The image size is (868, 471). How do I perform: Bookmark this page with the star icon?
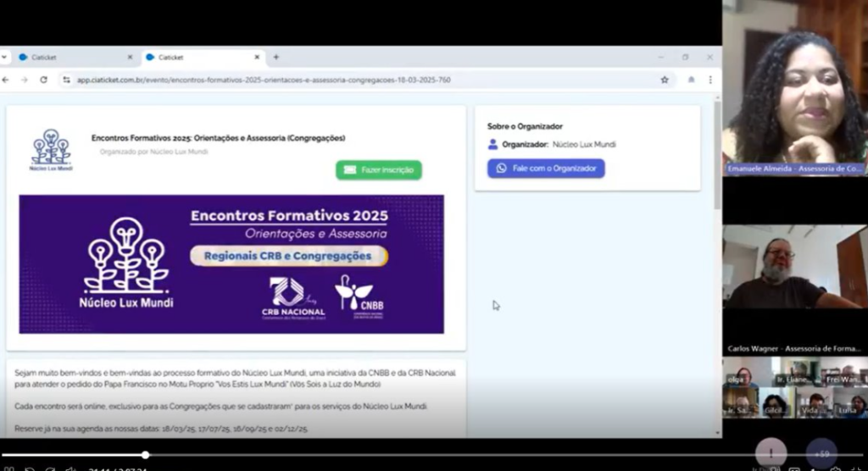(x=665, y=80)
